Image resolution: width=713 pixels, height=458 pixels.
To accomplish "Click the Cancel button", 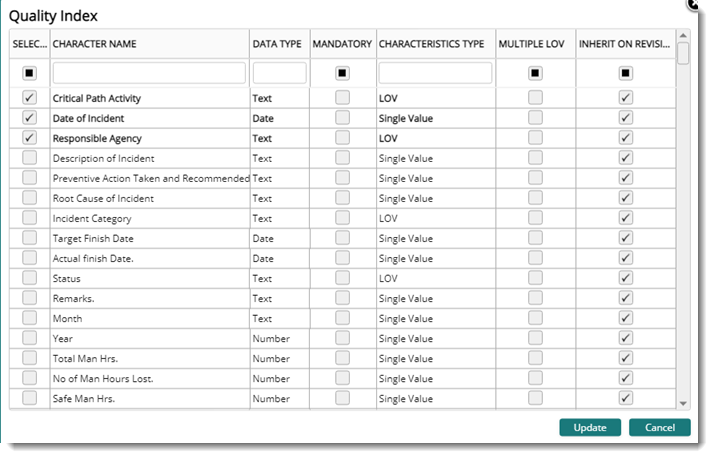I will coord(659,428).
